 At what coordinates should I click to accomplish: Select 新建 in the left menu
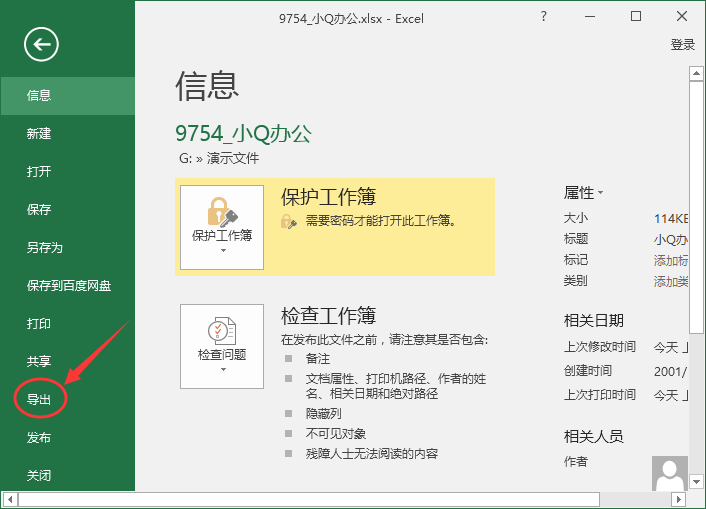coord(68,134)
